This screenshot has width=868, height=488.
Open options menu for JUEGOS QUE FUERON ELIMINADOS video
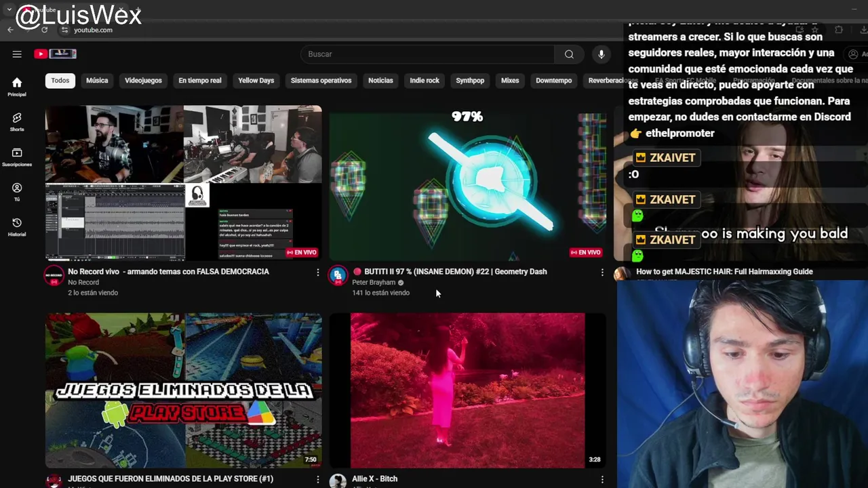tap(317, 479)
